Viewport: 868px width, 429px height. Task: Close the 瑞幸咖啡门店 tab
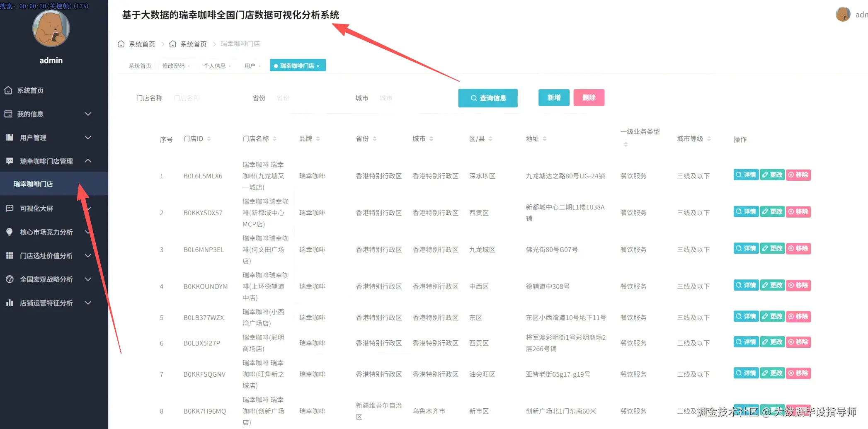pos(318,66)
